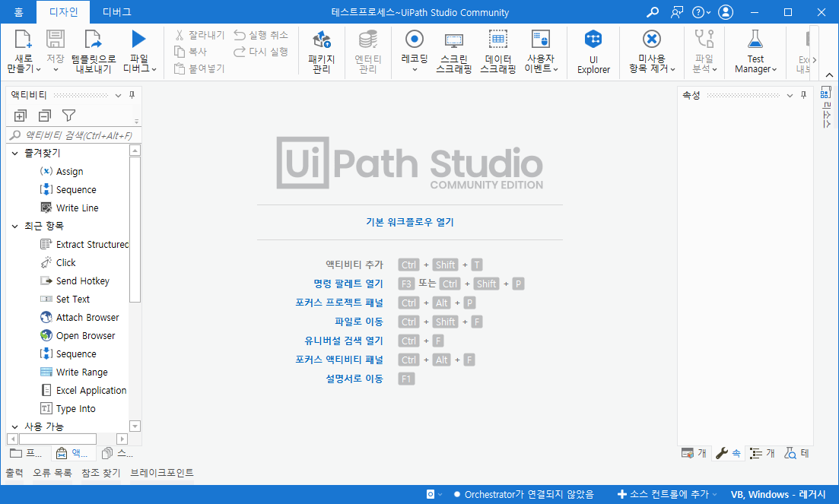Open Properties panel options dropdown arrow
Screen dimensions: 839x504
790,96
